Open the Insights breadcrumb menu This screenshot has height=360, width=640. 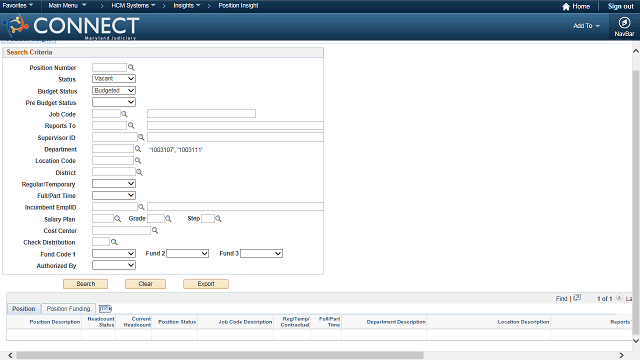tap(187, 5)
